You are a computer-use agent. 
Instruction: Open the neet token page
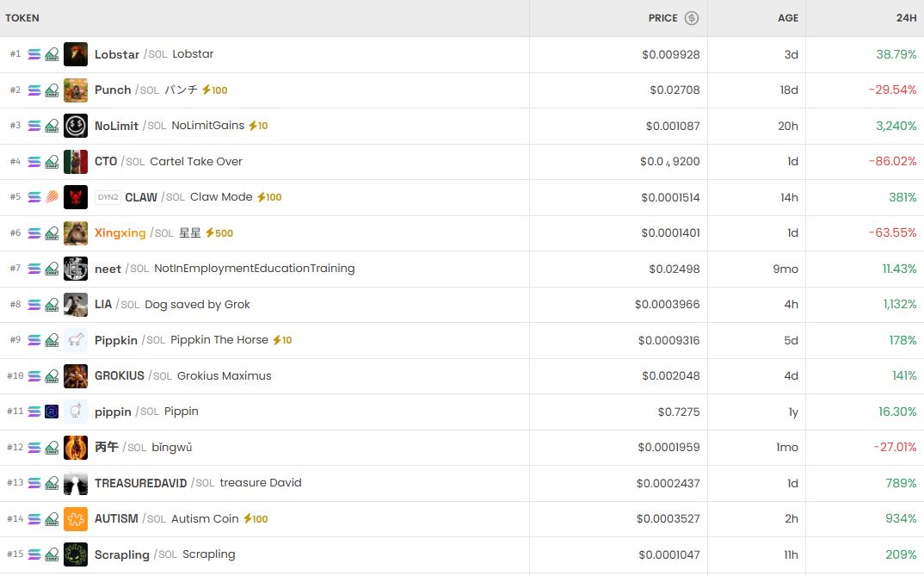108,269
